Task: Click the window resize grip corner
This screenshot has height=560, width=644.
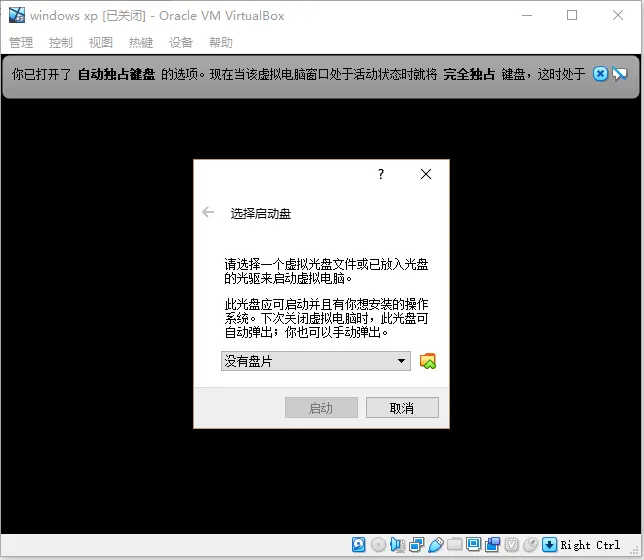Action: coord(635,551)
